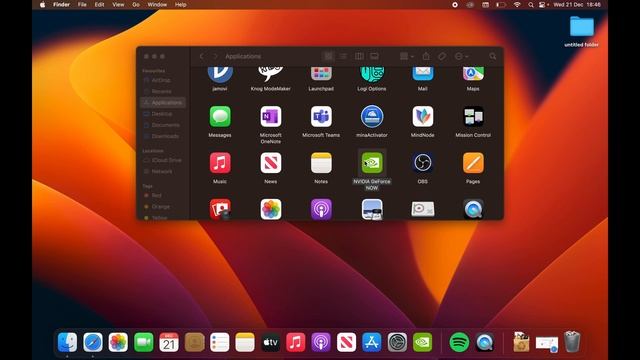
Task: Switch Finder to list view
Action: 344,56
